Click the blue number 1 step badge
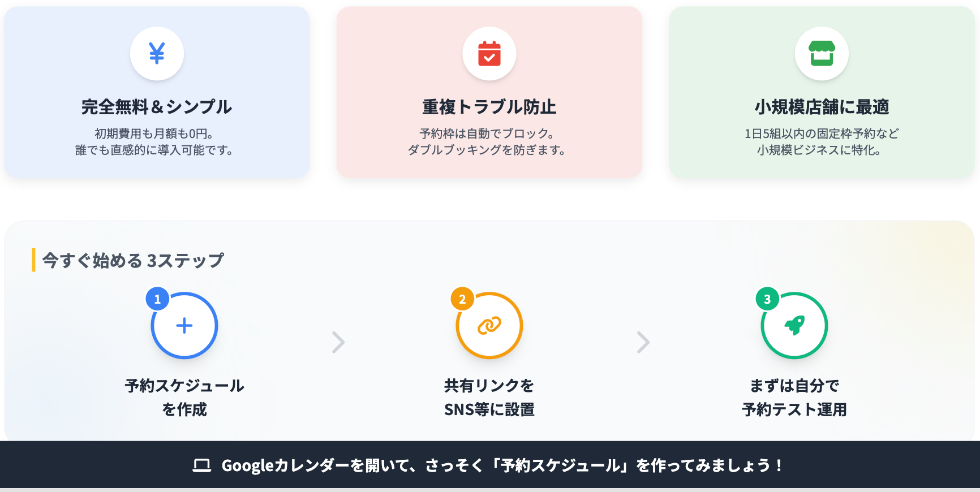Screen dimensions: 980x492 coord(157,299)
